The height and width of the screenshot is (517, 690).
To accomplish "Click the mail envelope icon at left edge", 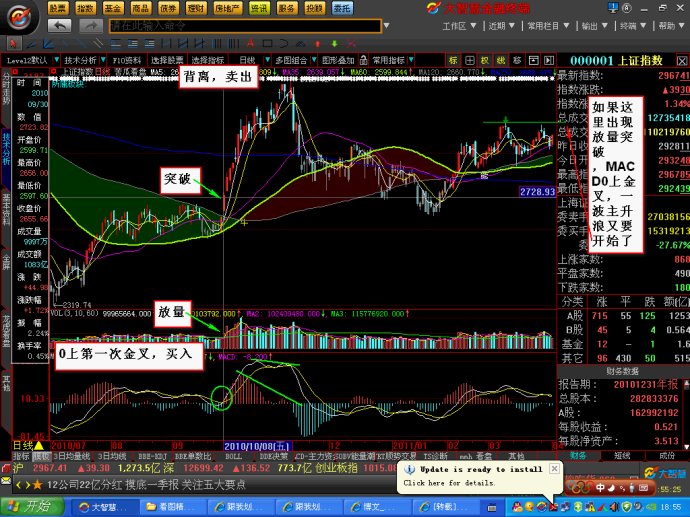I will tap(5, 480).
